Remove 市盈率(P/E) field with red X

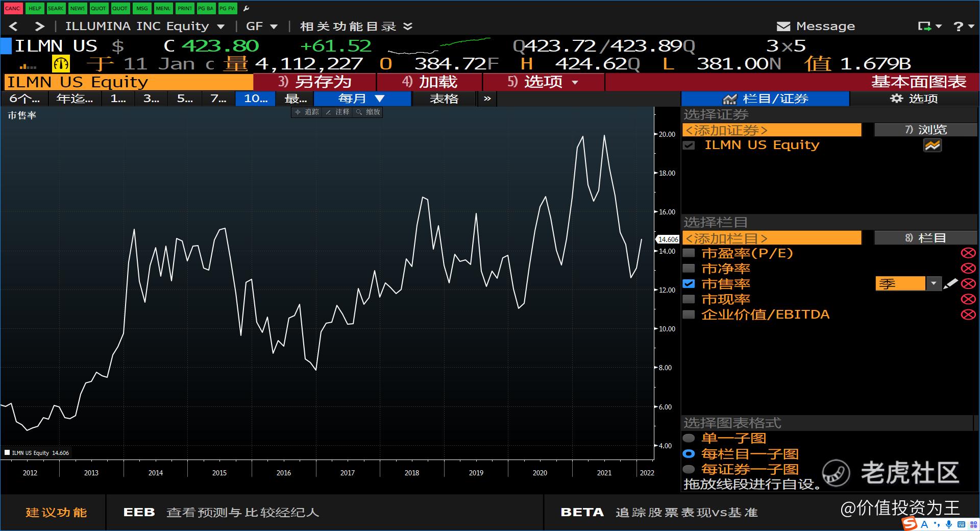(x=968, y=253)
